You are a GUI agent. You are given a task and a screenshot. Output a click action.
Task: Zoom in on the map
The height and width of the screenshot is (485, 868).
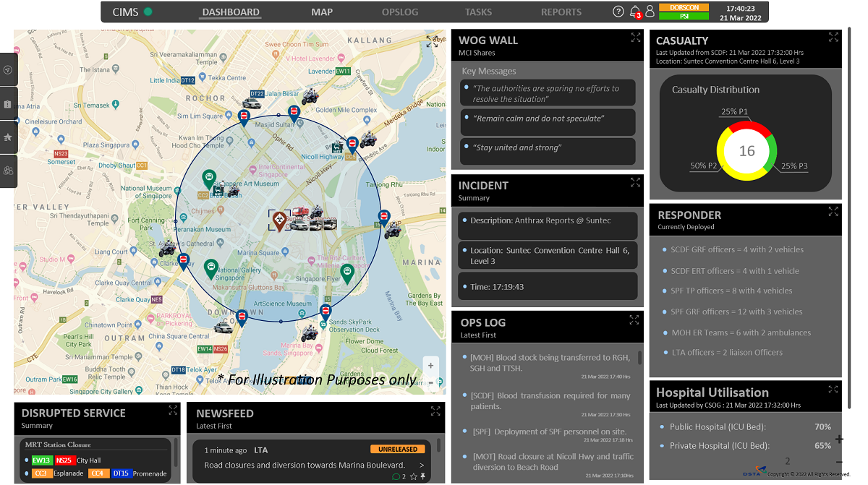[x=431, y=366]
